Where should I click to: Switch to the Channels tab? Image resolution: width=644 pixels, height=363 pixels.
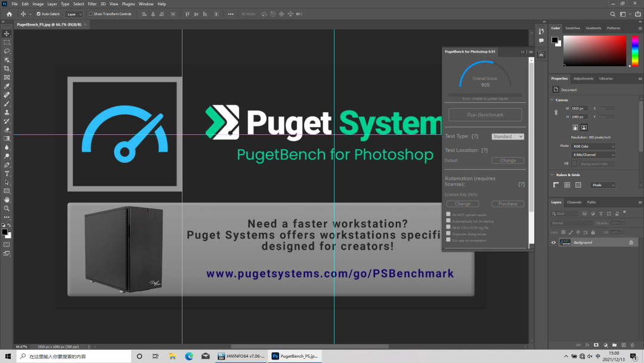click(x=574, y=202)
